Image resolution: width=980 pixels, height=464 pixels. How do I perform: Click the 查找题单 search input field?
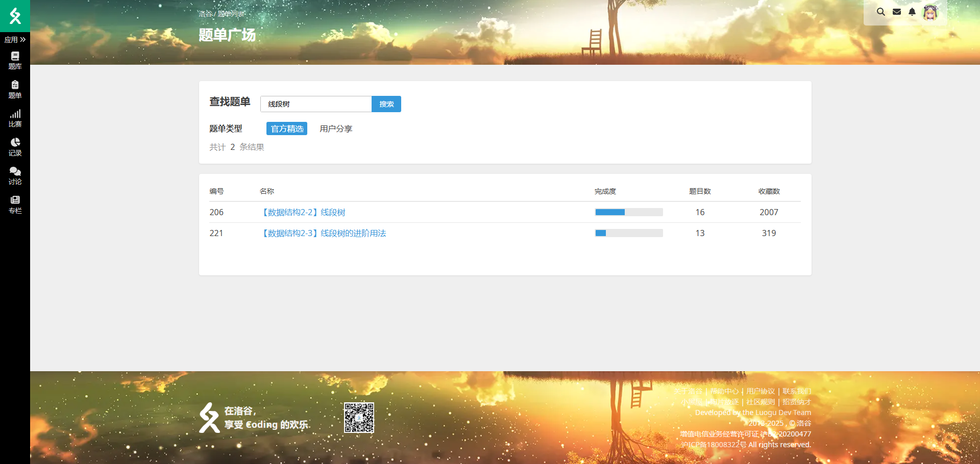[316, 104]
